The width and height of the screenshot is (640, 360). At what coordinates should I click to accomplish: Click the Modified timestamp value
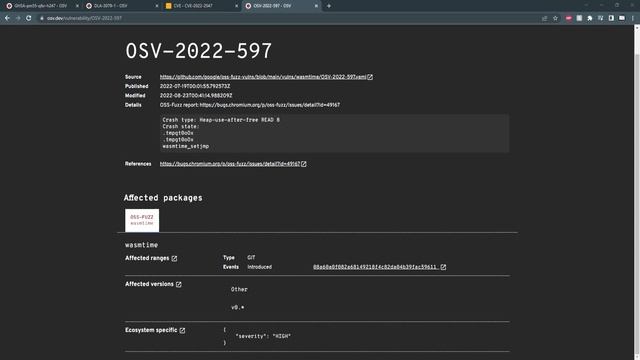196,96
